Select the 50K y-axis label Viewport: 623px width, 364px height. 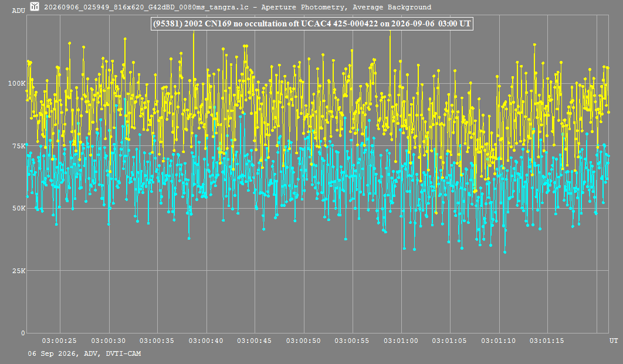pos(19,208)
